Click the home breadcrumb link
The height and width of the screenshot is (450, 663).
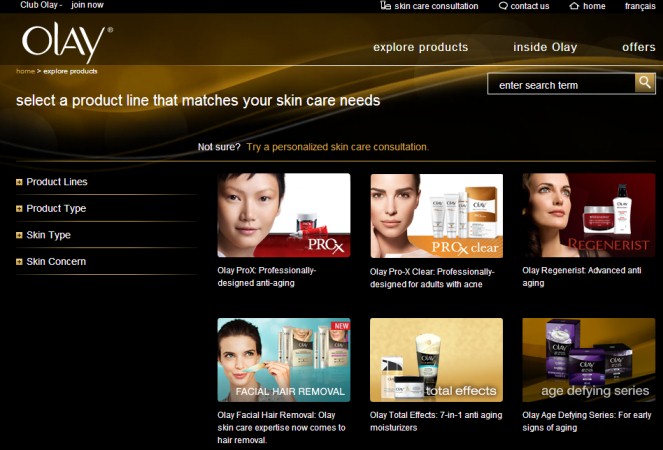(x=25, y=71)
